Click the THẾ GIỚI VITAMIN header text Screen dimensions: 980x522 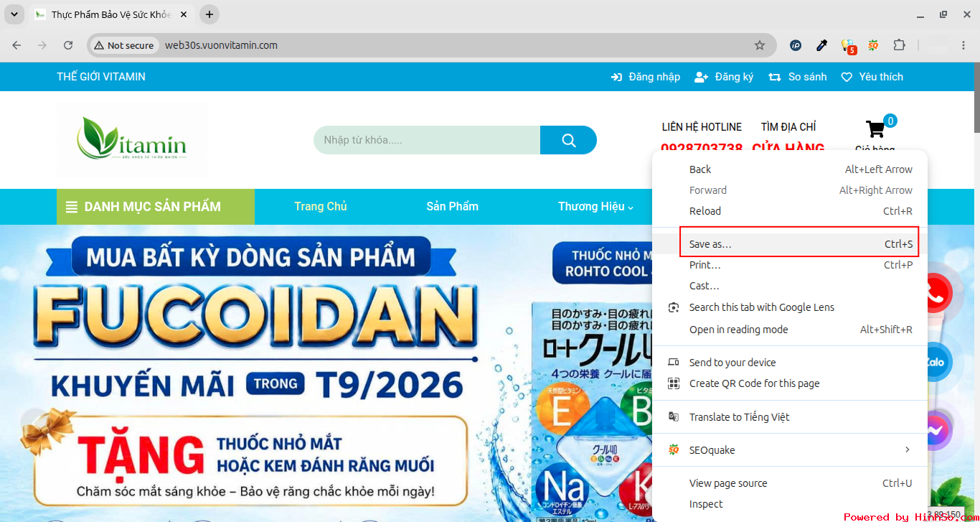(101, 77)
